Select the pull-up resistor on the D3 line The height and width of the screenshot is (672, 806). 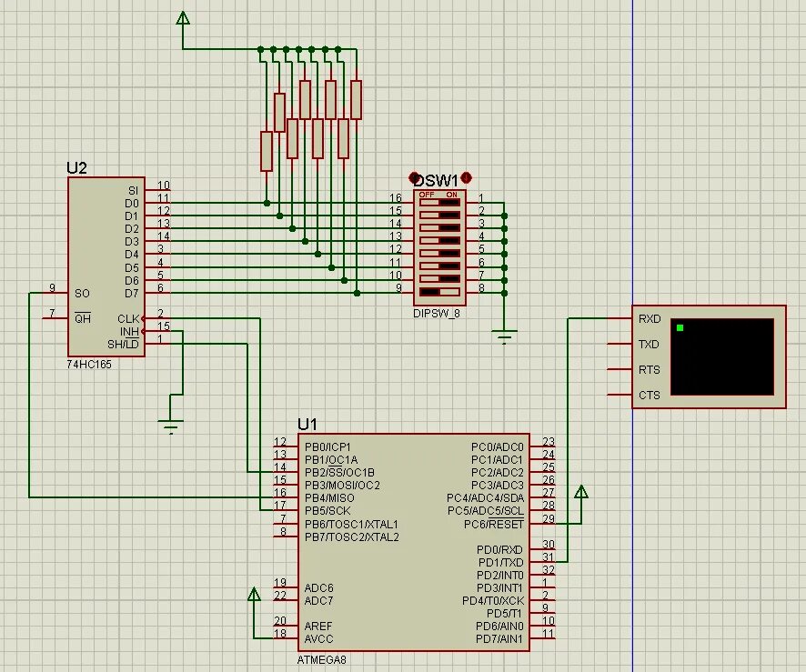tap(305, 100)
